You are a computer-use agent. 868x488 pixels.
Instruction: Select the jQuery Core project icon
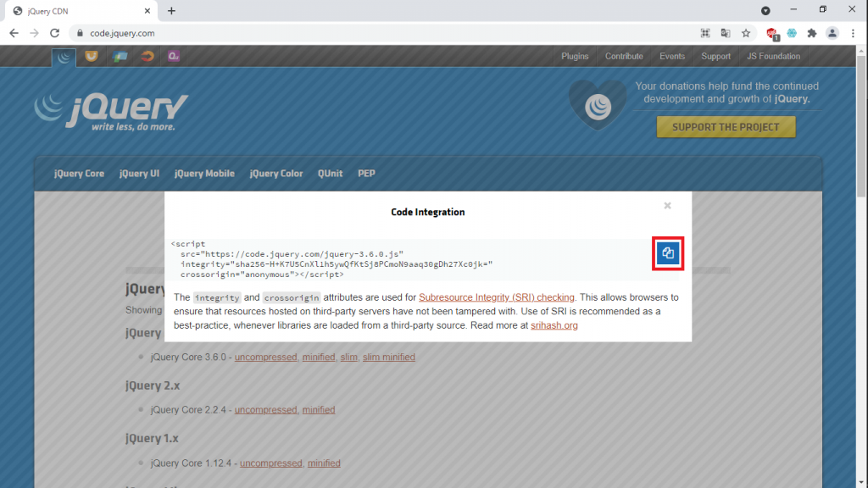pos(64,56)
